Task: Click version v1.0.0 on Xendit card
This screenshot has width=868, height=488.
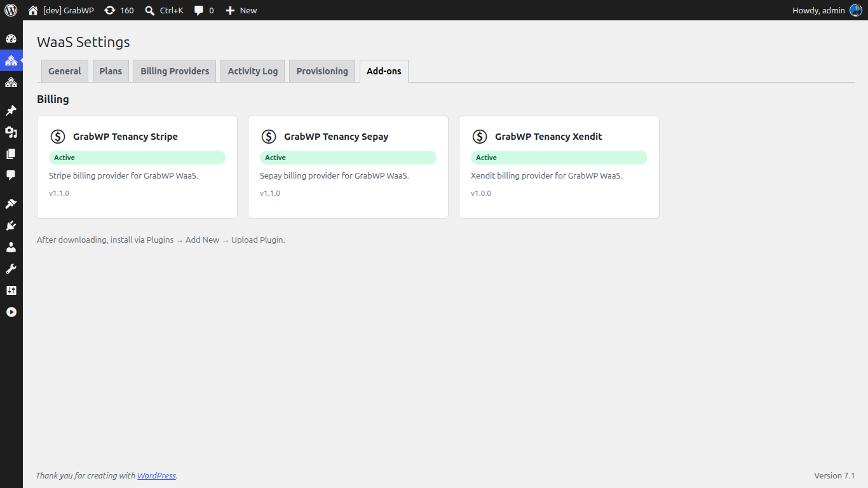Action: (x=481, y=193)
